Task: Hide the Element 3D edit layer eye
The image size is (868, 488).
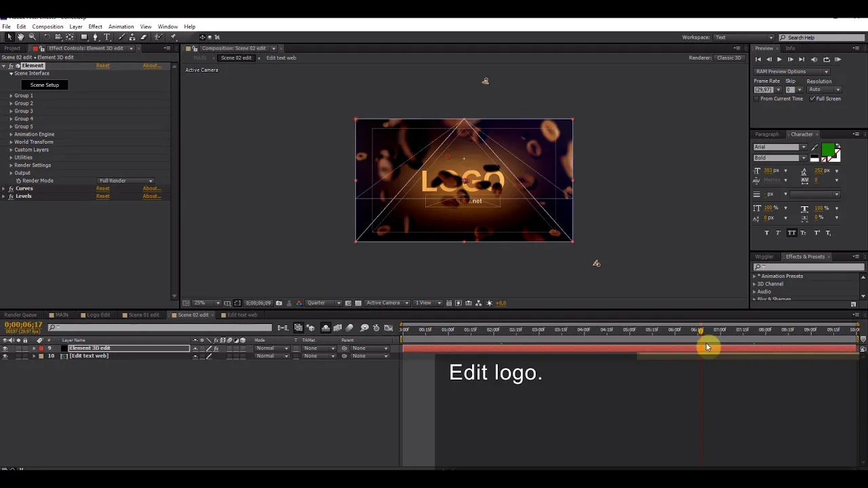Action: 5,348
